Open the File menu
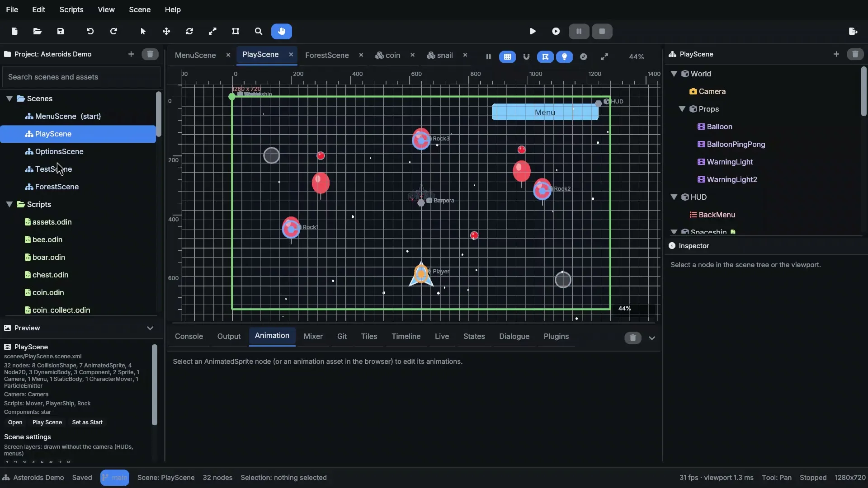This screenshot has width=868, height=488. tap(12, 9)
